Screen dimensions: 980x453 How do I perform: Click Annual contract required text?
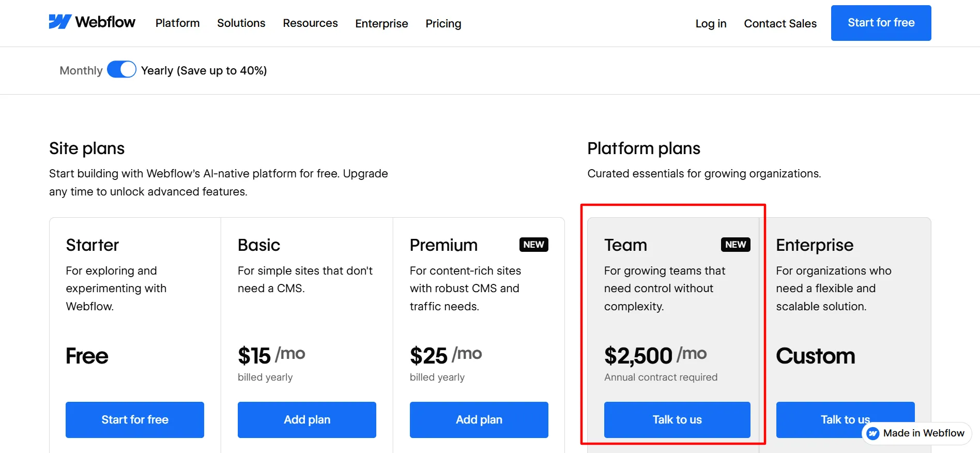(661, 377)
